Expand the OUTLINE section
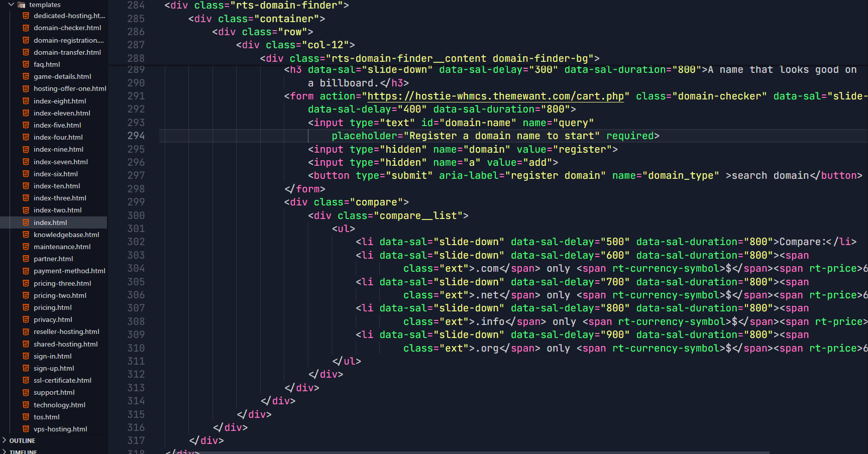Viewport: 868px width, 454px height. click(x=5, y=440)
